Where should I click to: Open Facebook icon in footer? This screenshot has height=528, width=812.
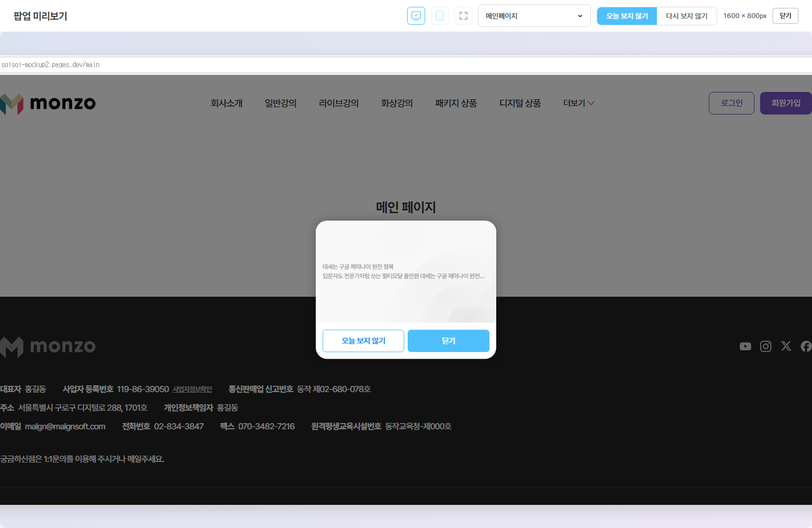(x=806, y=346)
